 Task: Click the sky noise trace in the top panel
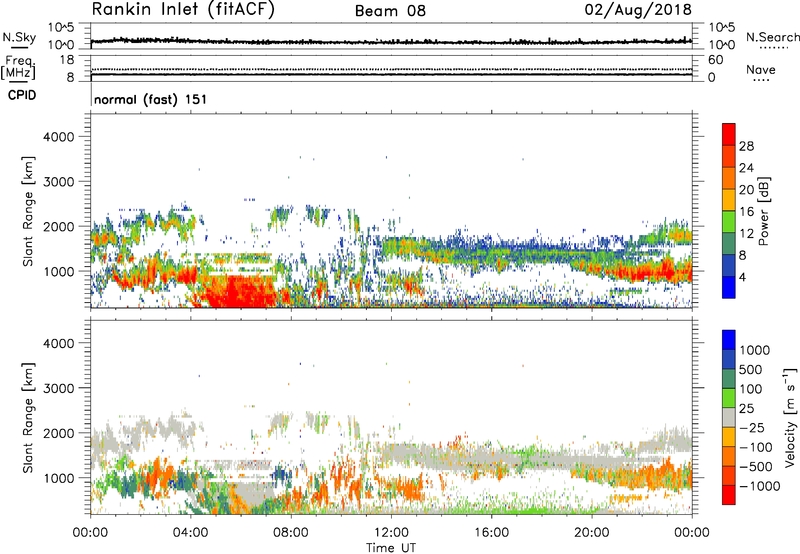tap(391, 41)
